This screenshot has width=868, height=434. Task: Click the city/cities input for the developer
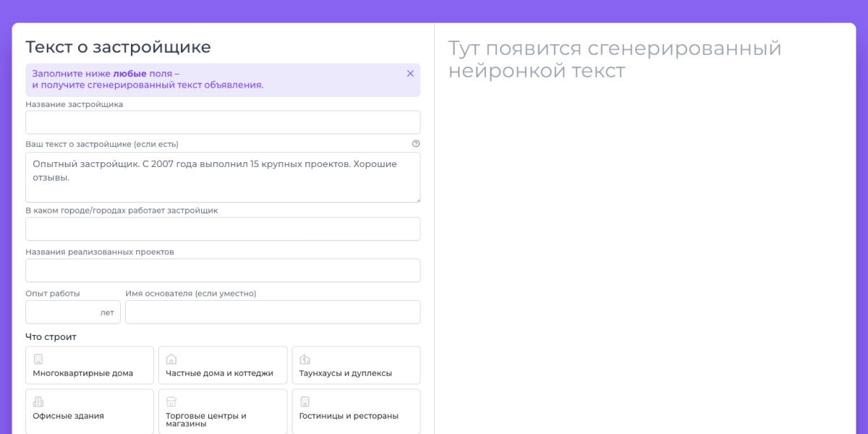click(x=223, y=229)
